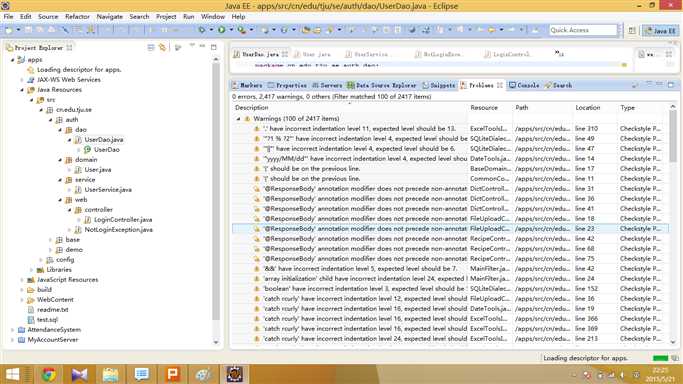The width and height of the screenshot is (683, 384).
Task: Expand the JAX-WS Web Services node
Action: pos(22,80)
